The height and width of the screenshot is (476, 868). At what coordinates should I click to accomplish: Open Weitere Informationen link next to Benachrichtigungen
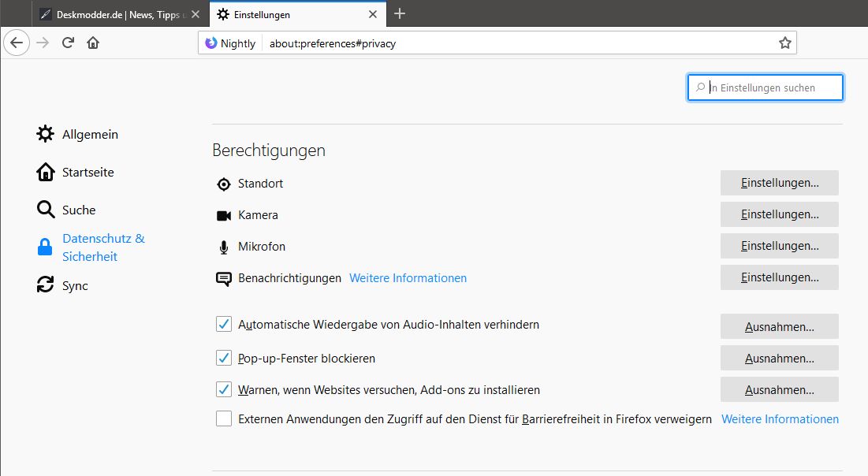(408, 278)
